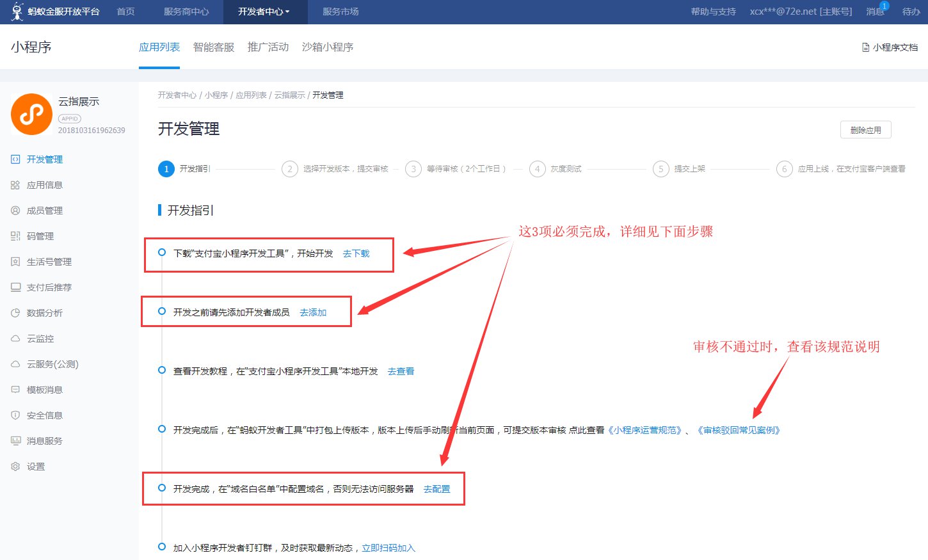This screenshot has width=928, height=560.
Task: Click the 支付后推荐 sidebar icon
Action: pos(15,287)
